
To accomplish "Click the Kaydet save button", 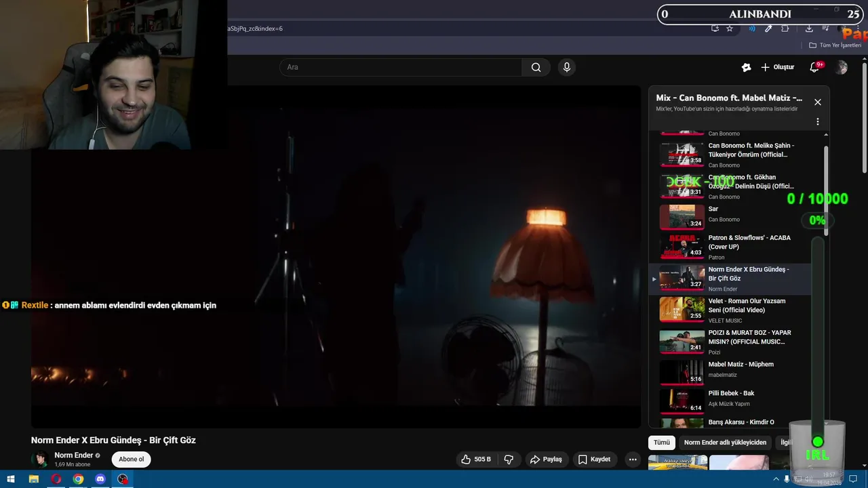I will [594, 460].
